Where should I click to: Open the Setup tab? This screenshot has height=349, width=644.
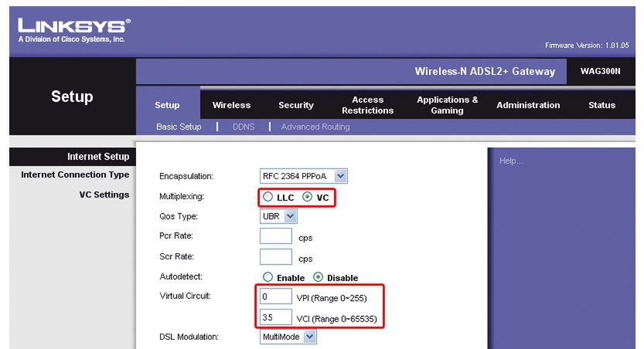pyautogui.click(x=167, y=105)
